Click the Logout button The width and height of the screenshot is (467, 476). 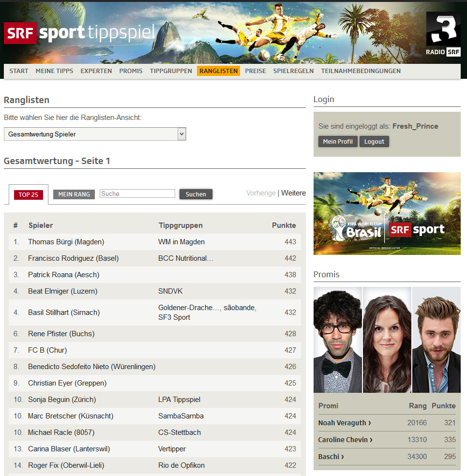click(x=374, y=142)
